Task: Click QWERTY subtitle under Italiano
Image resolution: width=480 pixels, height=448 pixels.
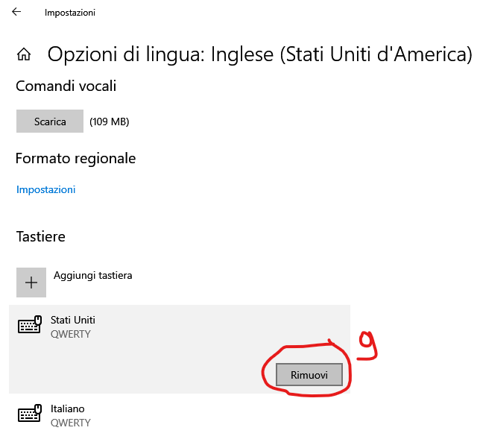Action: click(x=71, y=423)
